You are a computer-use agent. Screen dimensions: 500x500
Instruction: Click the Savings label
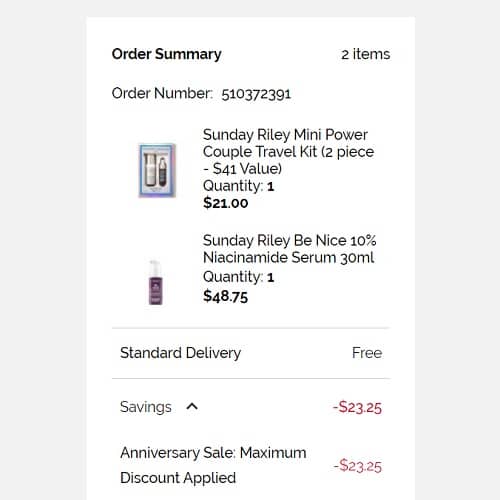[146, 407]
